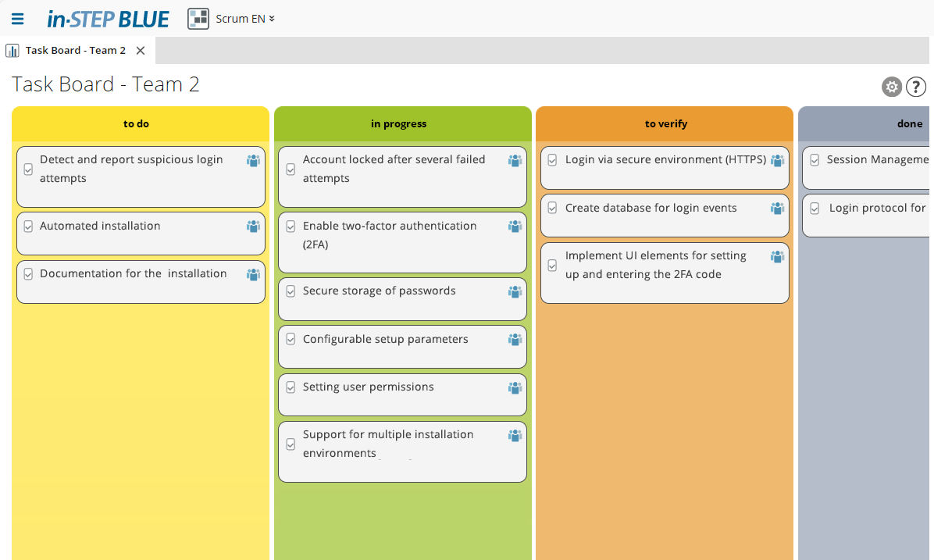The image size is (934, 560).
Task: Click the 'in progress' column header
Action: click(x=398, y=123)
